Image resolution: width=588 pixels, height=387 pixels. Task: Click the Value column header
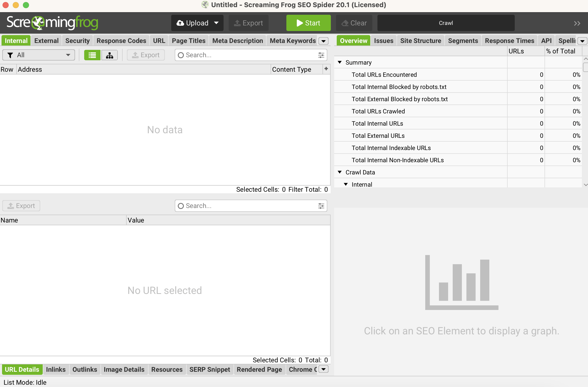tap(228, 220)
